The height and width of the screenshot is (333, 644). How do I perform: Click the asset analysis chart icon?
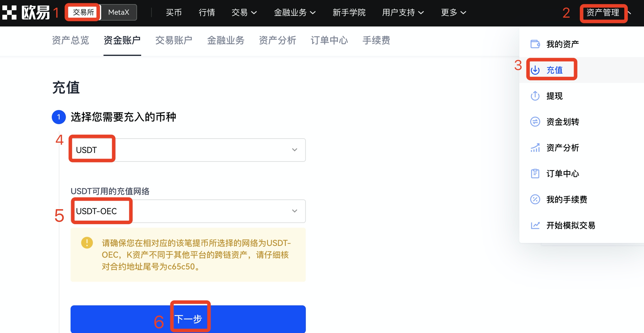coord(535,148)
